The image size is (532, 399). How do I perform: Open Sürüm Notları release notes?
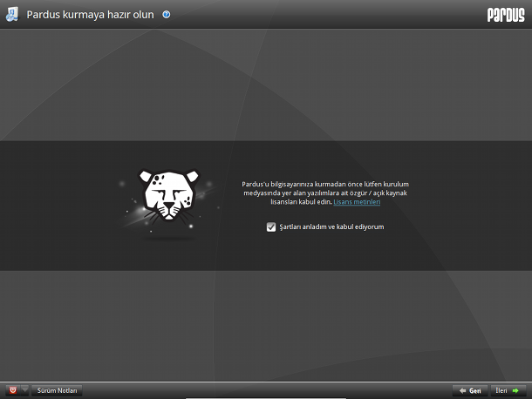point(57,390)
